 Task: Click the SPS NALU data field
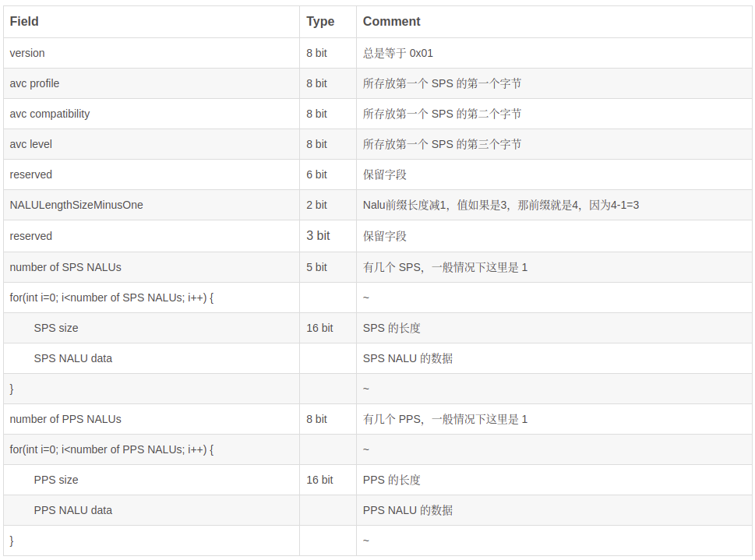[x=72, y=358]
